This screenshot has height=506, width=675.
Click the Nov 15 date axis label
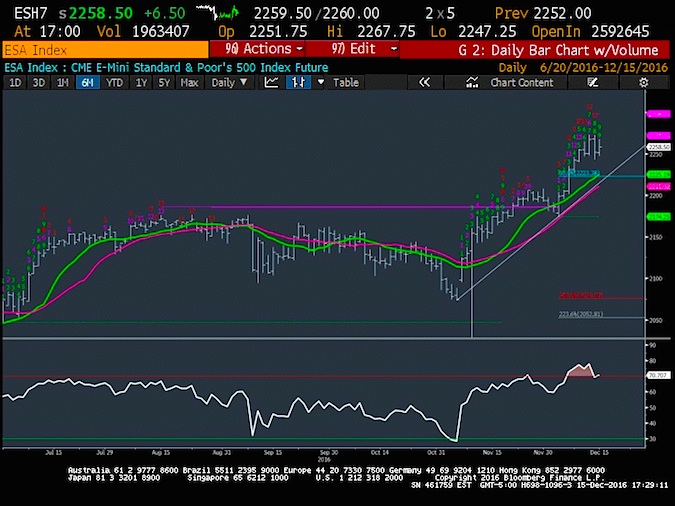coord(492,453)
